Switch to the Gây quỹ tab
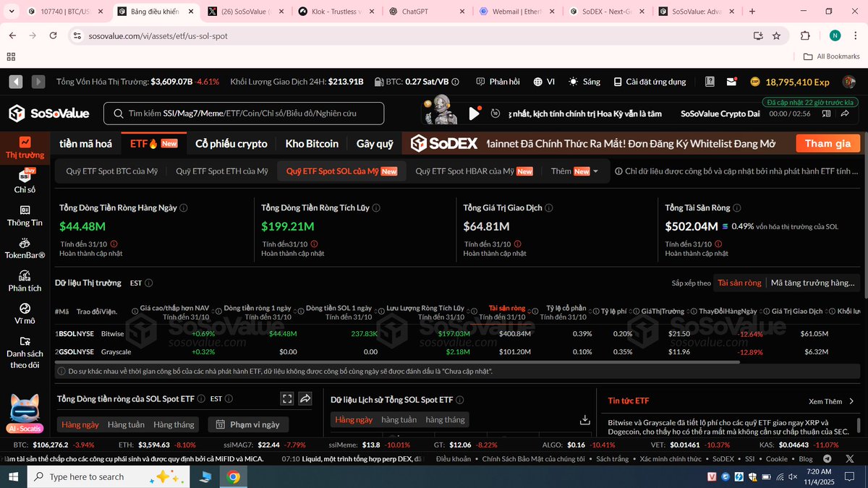 375,144
